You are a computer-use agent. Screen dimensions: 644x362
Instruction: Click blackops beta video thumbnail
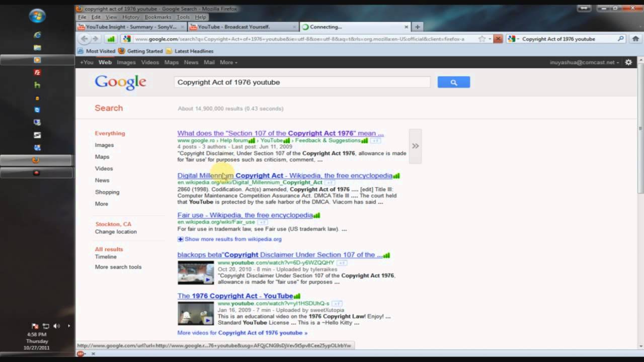pyautogui.click(x=196, y=273)
